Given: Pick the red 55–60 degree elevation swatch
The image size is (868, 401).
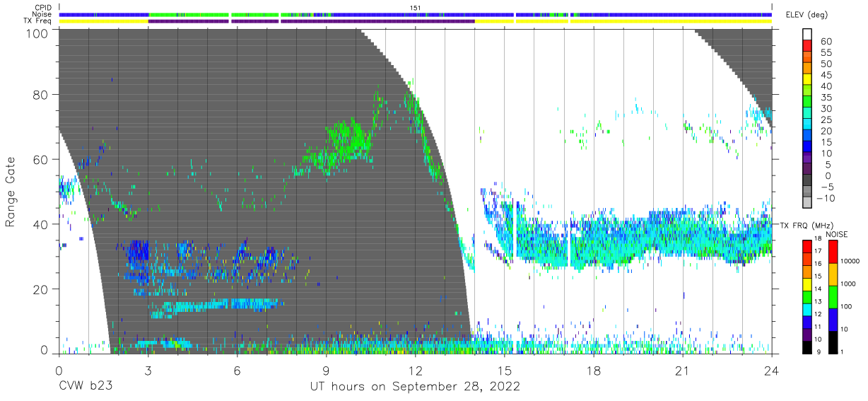Looking at the screenshot, I should click(808, 47).
